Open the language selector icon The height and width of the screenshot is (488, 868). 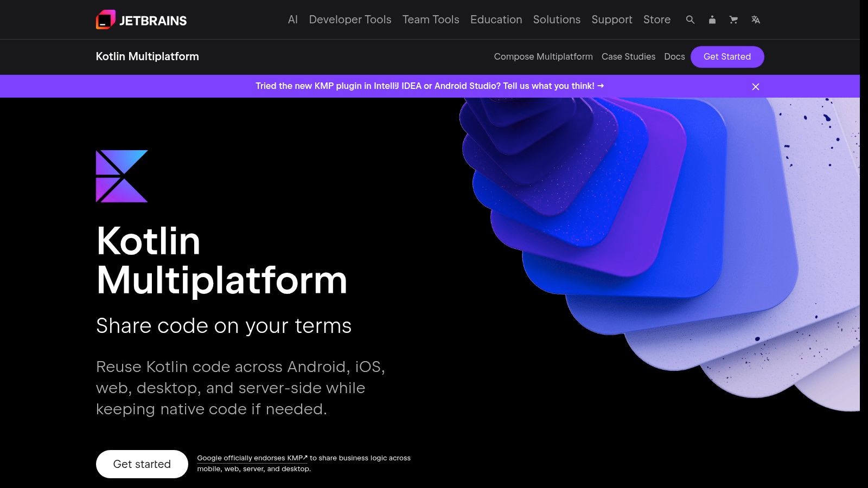click(755, 20)
